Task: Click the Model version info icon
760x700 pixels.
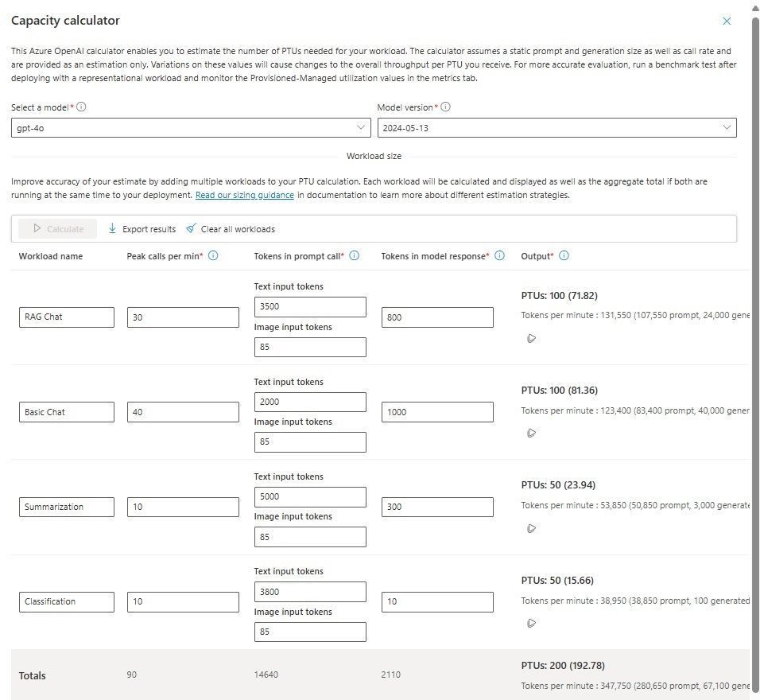Action: pos(445,107)
